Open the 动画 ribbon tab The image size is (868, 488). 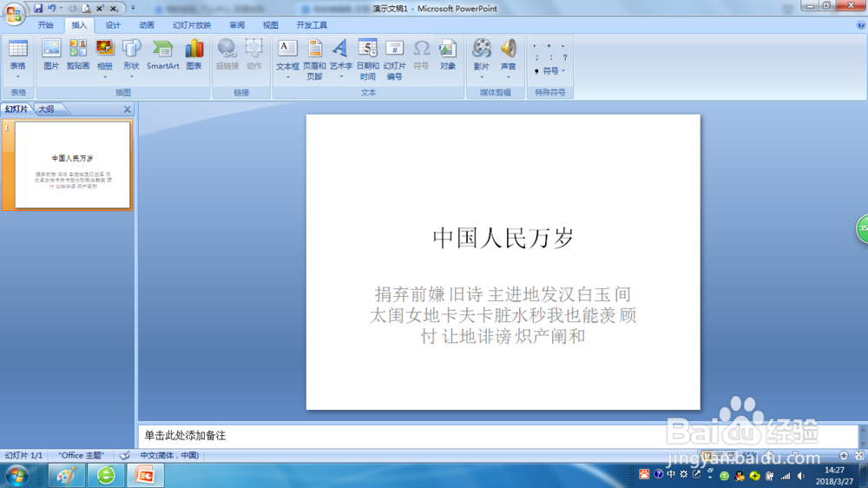pos(147,25)
